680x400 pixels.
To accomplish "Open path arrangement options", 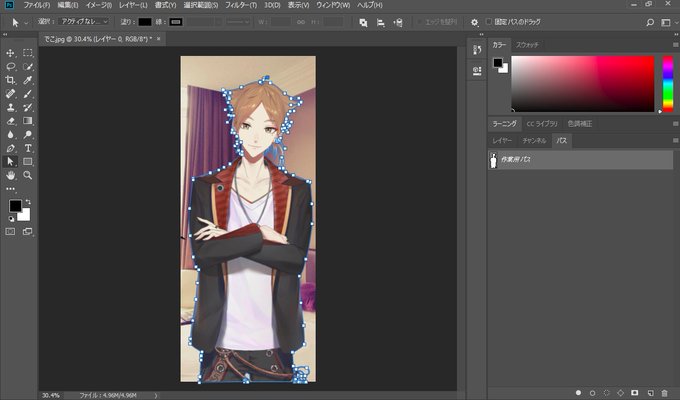I will point(398,23).
